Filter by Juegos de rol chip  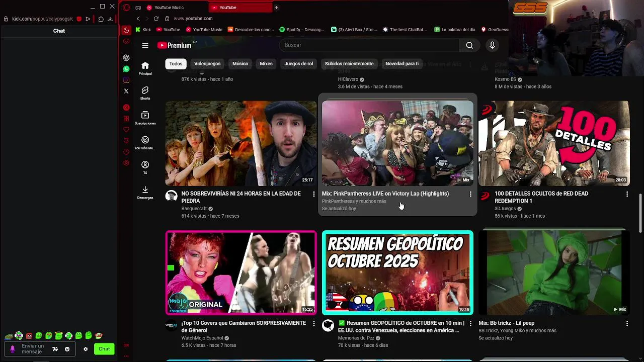(x=299, y=64)
